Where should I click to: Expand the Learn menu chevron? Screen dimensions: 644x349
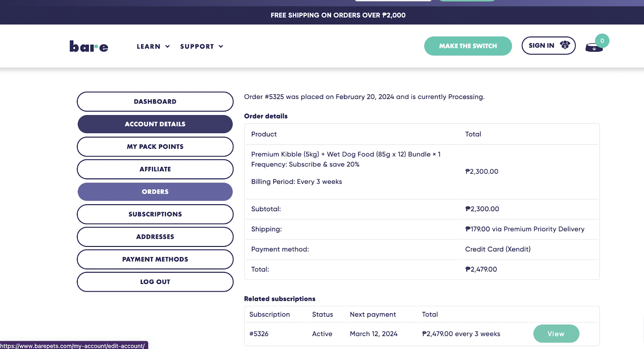tap(167, 47)
